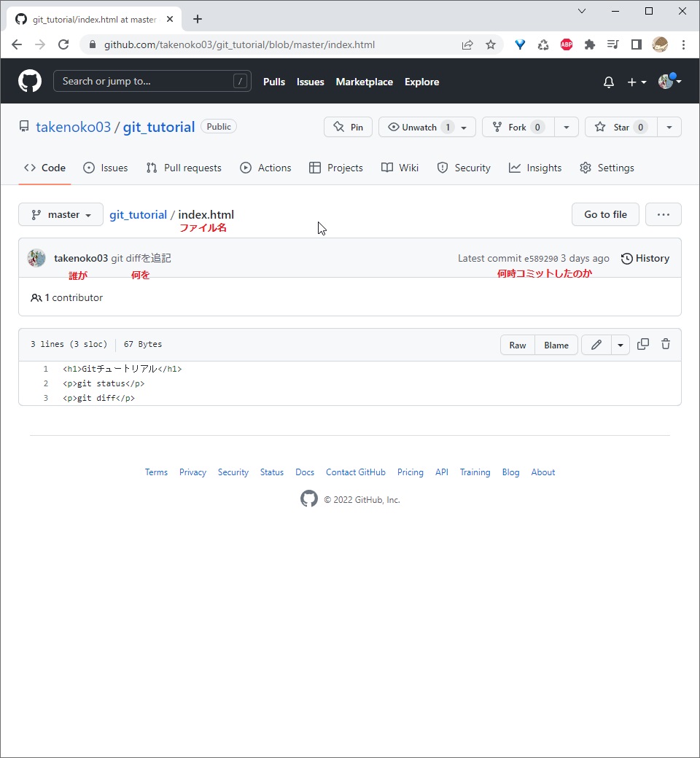Reload the page with refresh icon

tap(63, 44)
